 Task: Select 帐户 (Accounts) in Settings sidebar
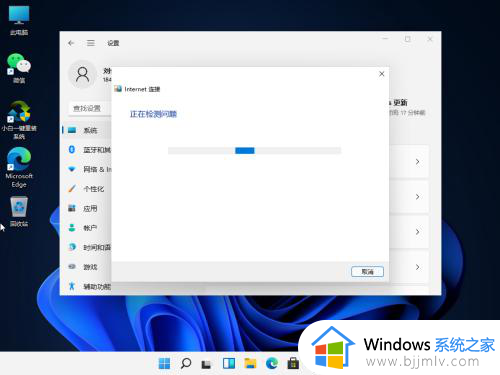click(87, 228)
